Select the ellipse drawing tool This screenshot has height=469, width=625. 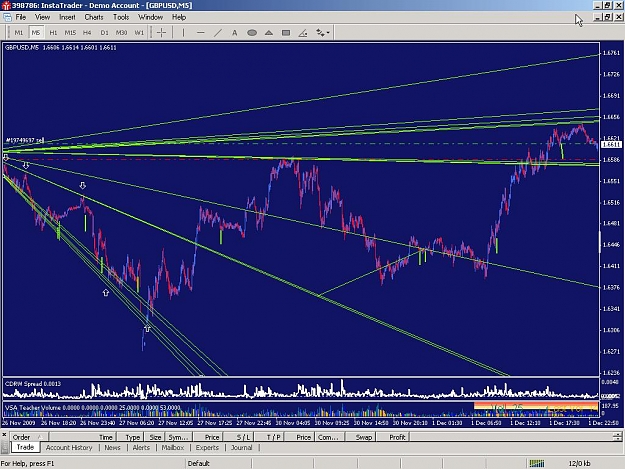252,33
